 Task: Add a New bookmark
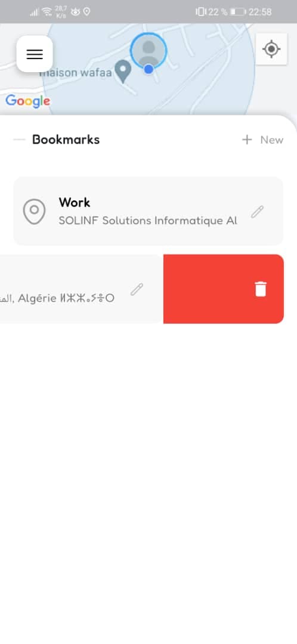coord(262,140)
